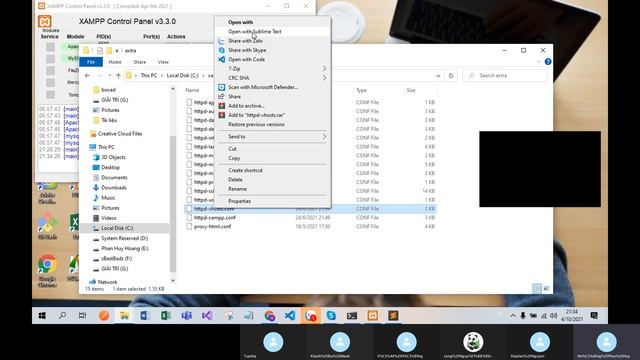The image size is (640, 360).
Task: Open Microsoft Teams from the taskbar
Action: click(x=187, y=316)
